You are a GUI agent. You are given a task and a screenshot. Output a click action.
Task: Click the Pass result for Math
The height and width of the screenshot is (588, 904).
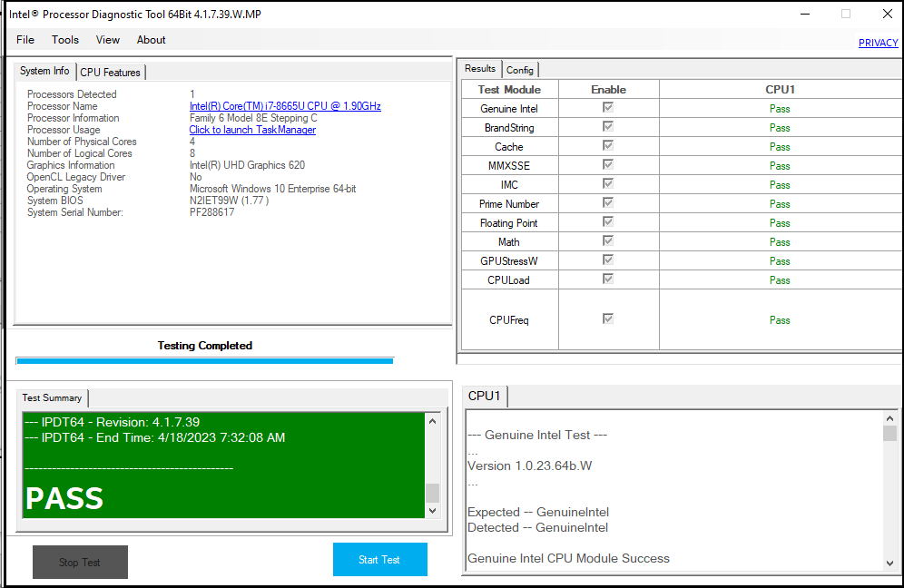point(780,241)
